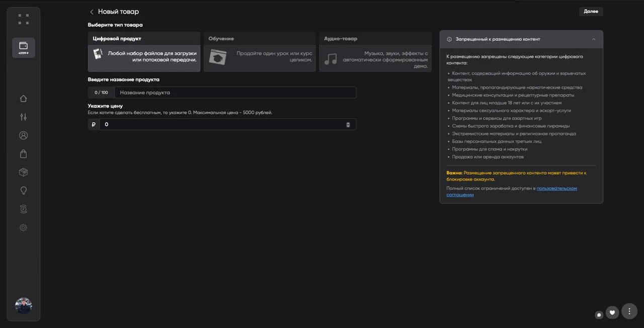Viewport: 644px width, 328px height.
Task: Click the price stepper arrows
Action: pyautogui.click(x=348, y=124)
